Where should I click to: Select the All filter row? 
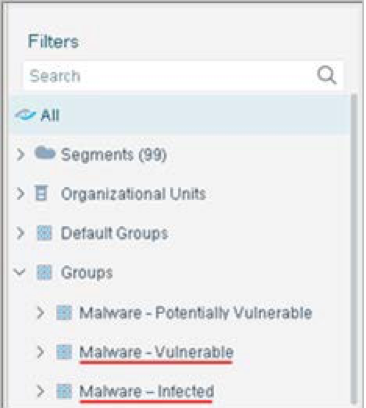(180, 115)
